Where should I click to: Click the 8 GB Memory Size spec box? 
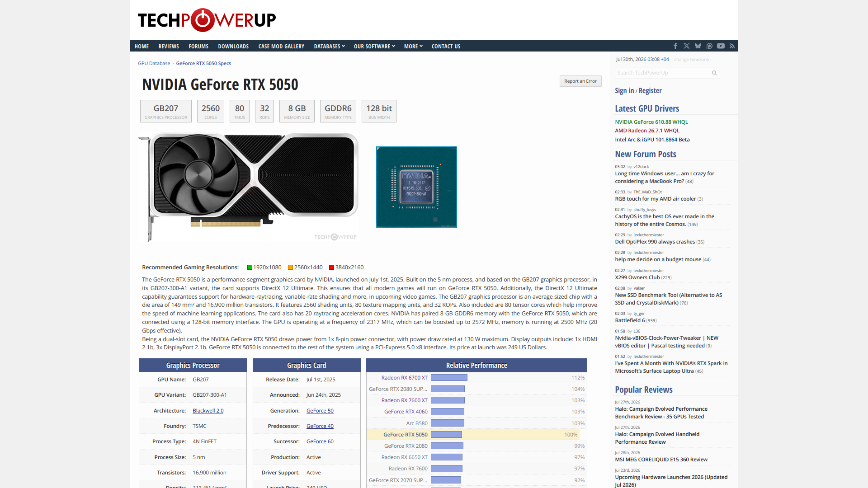(x=297, y=111)
